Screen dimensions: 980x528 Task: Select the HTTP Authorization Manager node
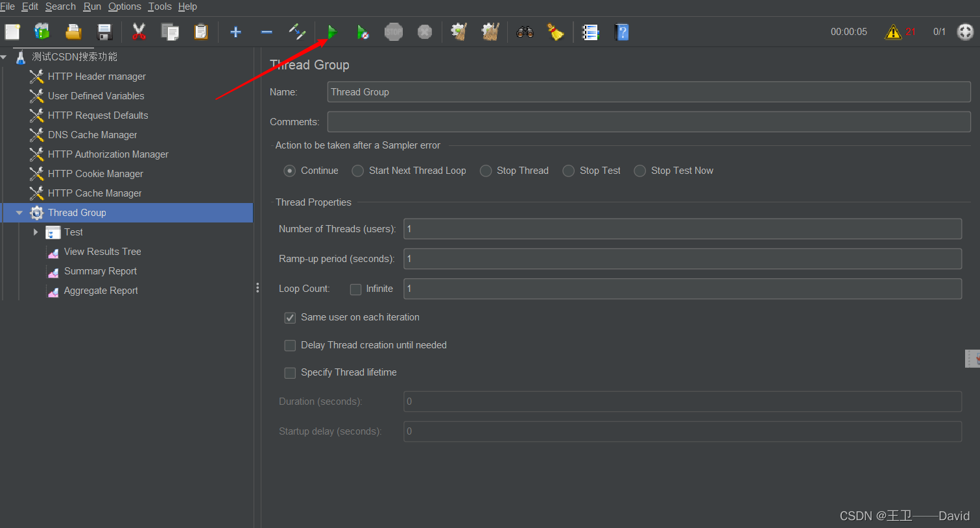[108, 154]
